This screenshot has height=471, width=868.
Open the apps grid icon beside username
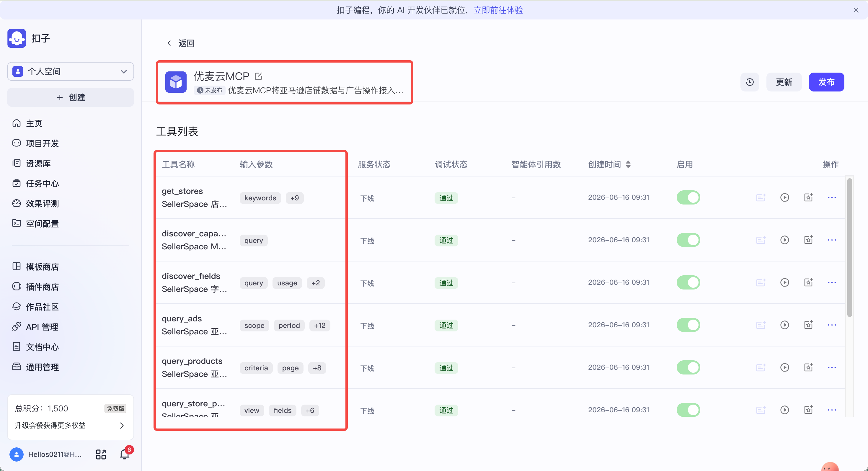pos(101,454)
